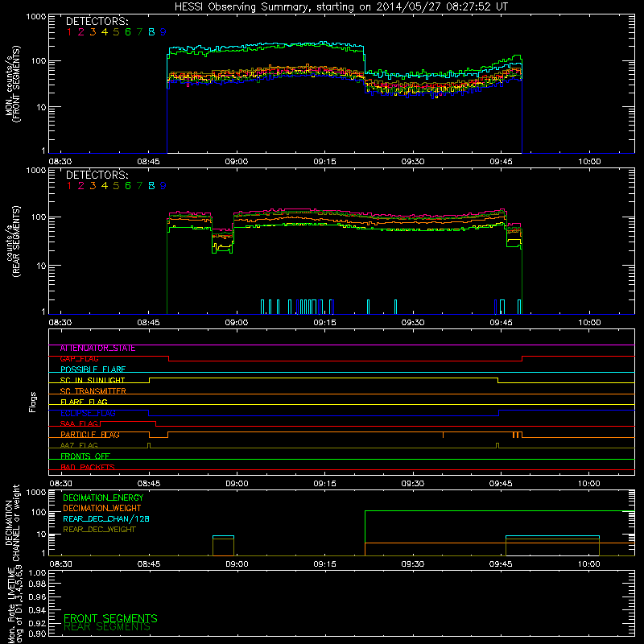Click the REAR_DEC_WEIGHT legend label
Image resolution: width=644 pixels, height=644 pixels.
[99, 530]
